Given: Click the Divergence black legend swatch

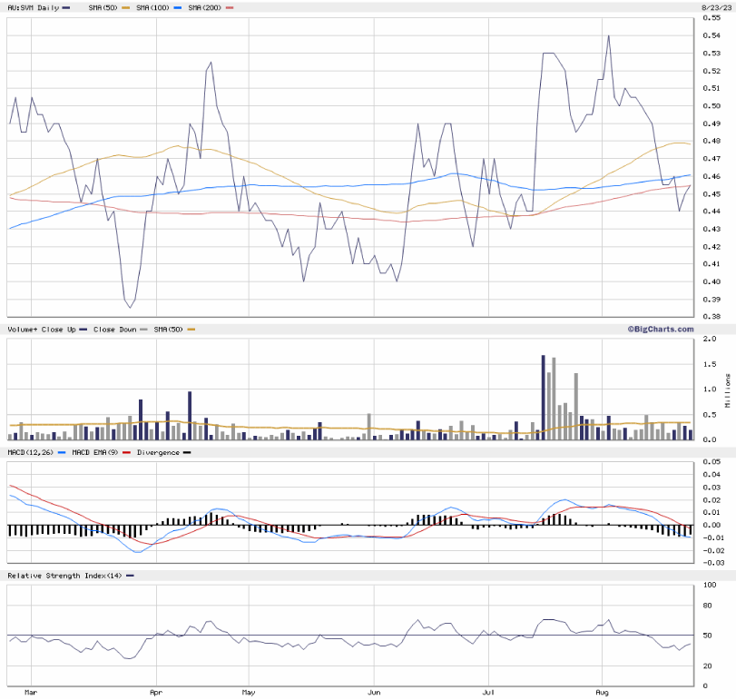Looking at the screenshot, I should [186, 451].
